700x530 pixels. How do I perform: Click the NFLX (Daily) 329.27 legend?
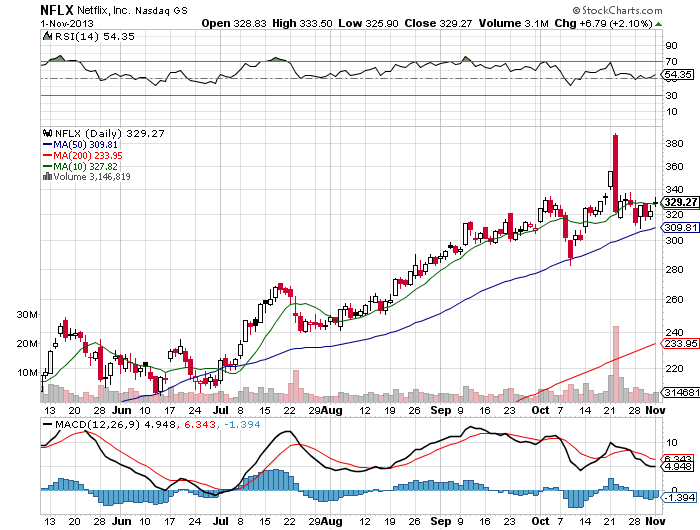pos(110,133)
